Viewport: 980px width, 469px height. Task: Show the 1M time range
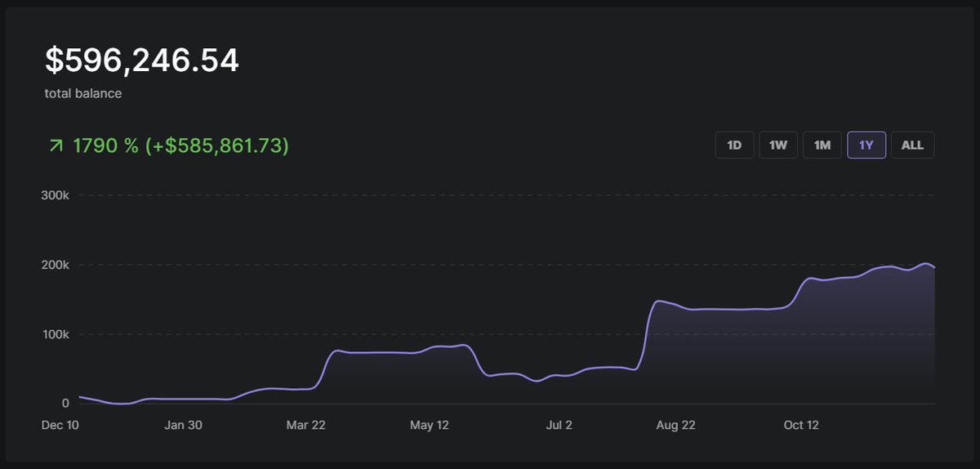(x=822, y=145)
